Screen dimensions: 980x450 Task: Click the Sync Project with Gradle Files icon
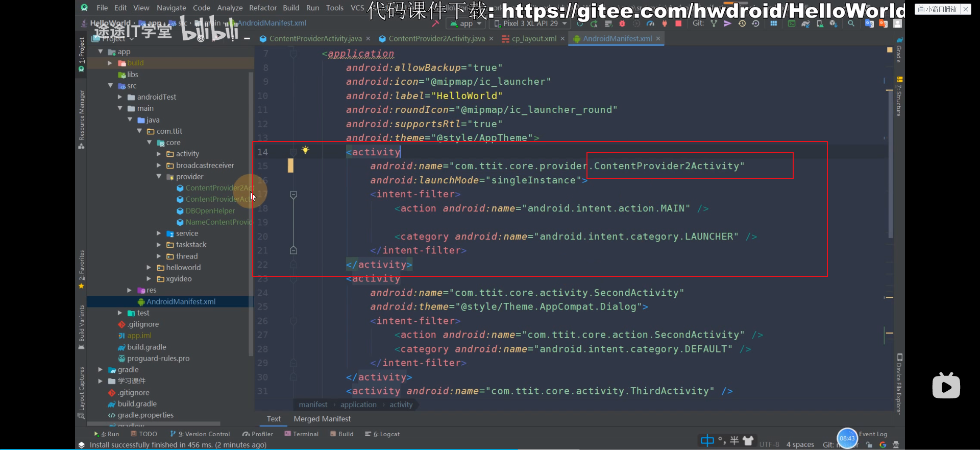click(x=805, y=23)
